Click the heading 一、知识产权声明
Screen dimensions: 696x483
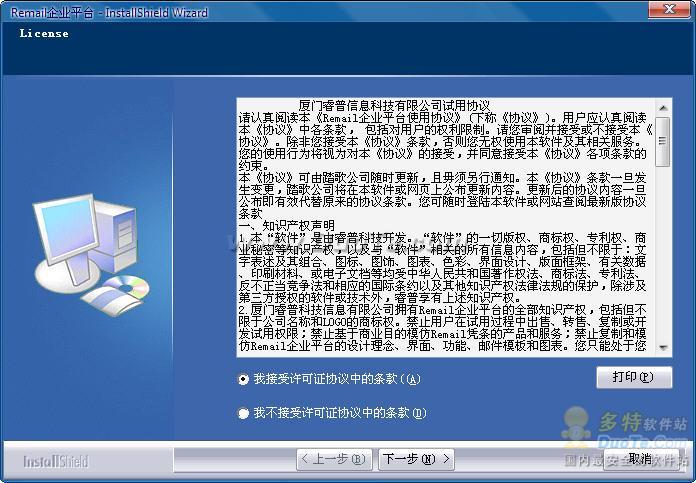[286, 226]
